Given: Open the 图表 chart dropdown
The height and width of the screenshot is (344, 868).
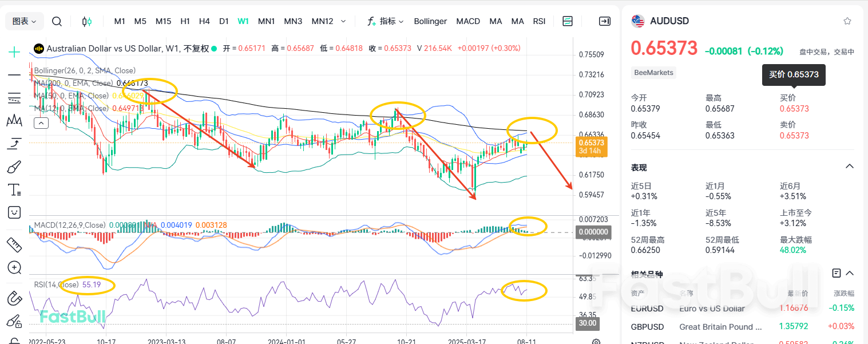Looking at the screenshot, I should point(24,21).
